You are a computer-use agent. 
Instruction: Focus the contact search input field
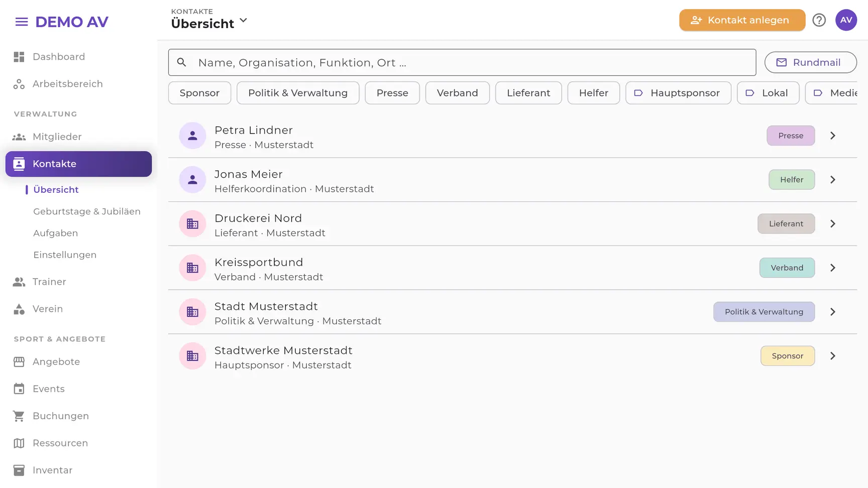(462, 62)
